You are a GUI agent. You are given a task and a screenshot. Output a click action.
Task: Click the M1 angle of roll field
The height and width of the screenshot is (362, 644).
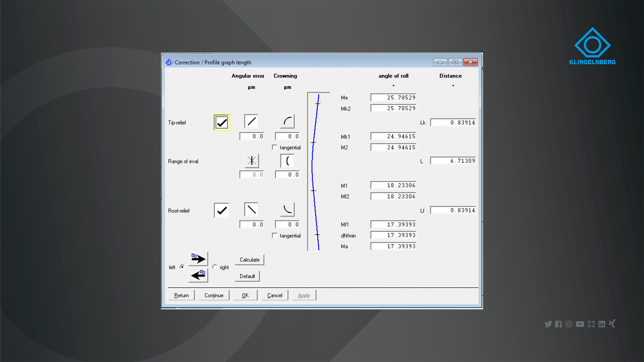click(393, 185)
